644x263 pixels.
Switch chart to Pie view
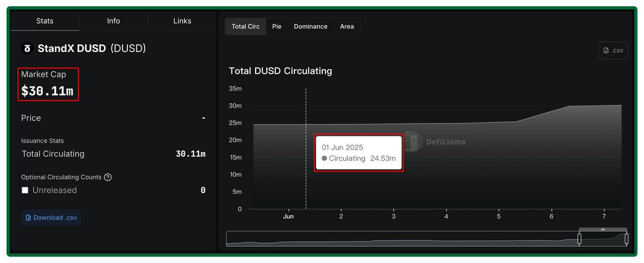[277, 26]
